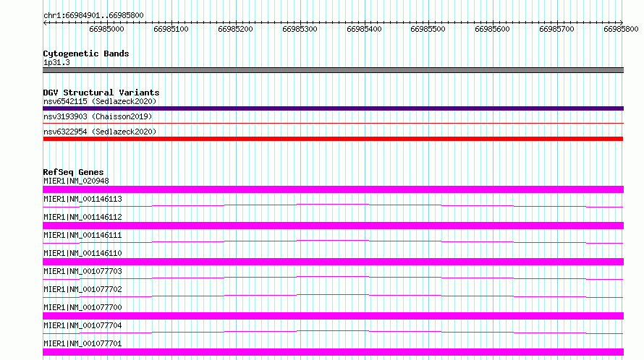This screenshot has width=644, height=360.
Task: Click the thick red nsv6322954 variant bar
Action: point(333,139)
